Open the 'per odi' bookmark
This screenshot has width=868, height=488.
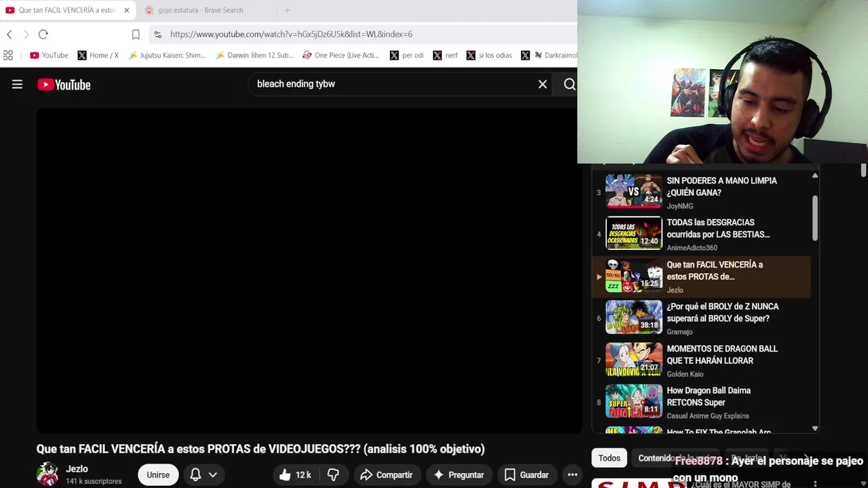pos(407,55)
